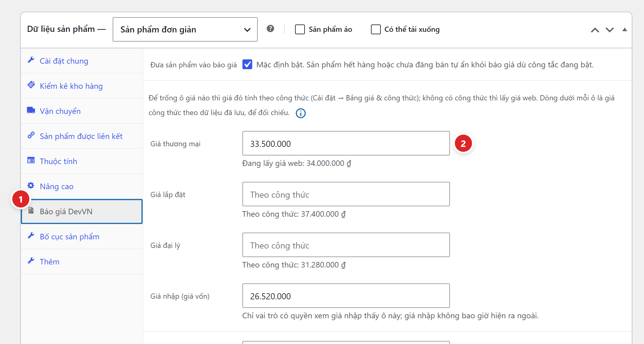Move product data panel up with arrow

595,30
